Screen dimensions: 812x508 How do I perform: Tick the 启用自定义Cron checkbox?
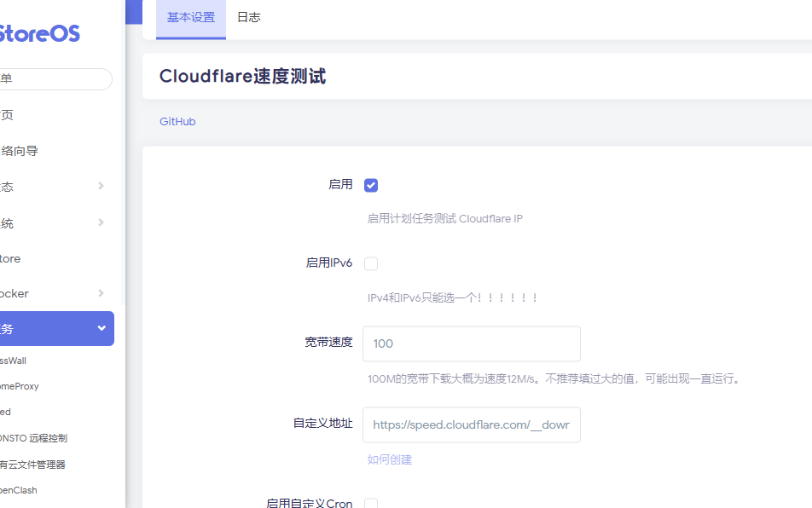tap(371, 504)
